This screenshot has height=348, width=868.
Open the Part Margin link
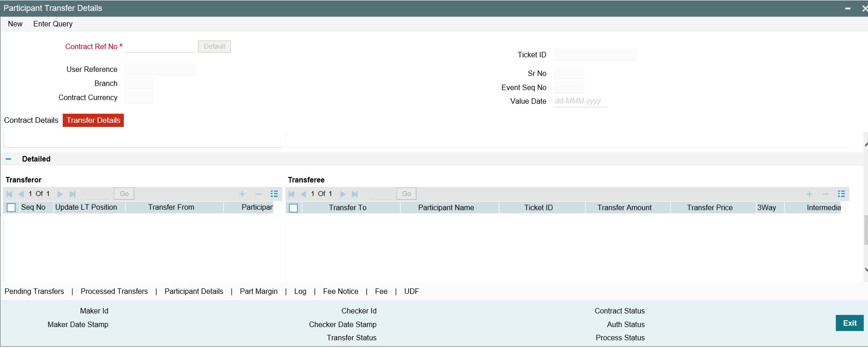pyautogui.click(x=259, y=291)
